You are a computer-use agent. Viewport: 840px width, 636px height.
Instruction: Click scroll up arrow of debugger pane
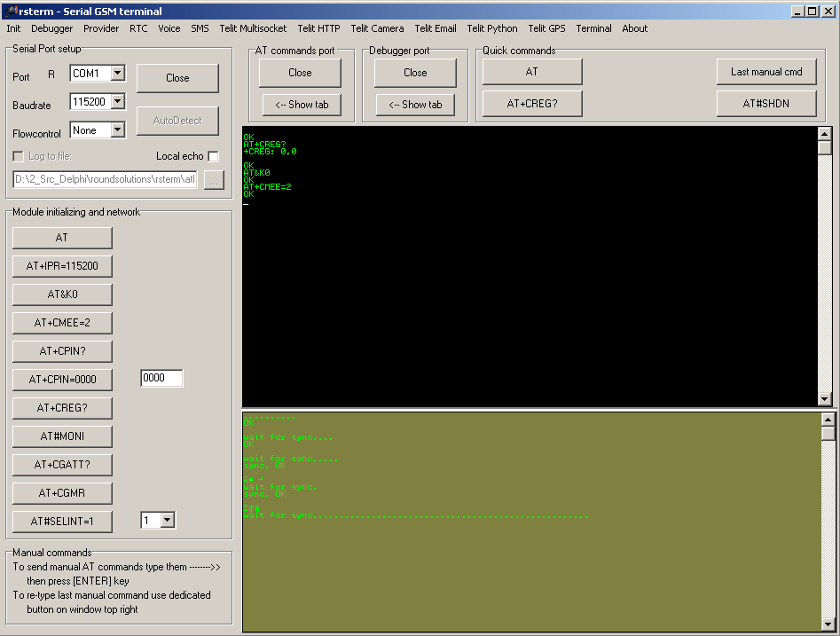pos(828,420)
